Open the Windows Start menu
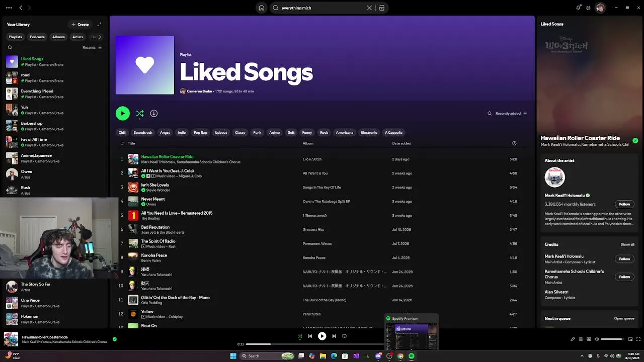 [x=233, y=356]
